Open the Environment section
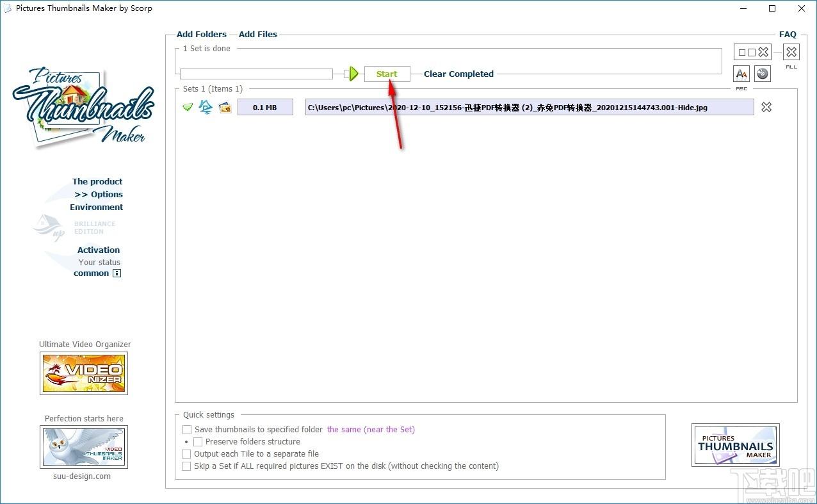Screen dimensions: 817x504 (x=97, y=207)
